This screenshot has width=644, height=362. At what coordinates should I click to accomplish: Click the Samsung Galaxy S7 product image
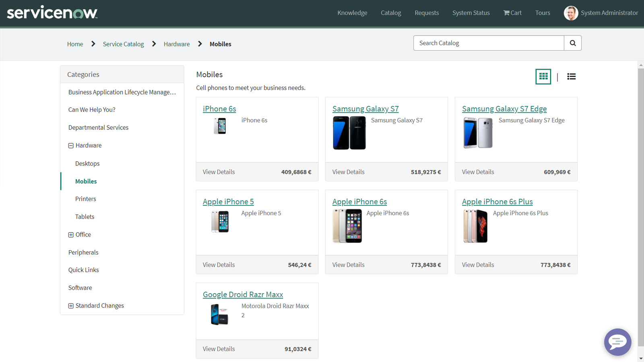click(x=349, y=133)
